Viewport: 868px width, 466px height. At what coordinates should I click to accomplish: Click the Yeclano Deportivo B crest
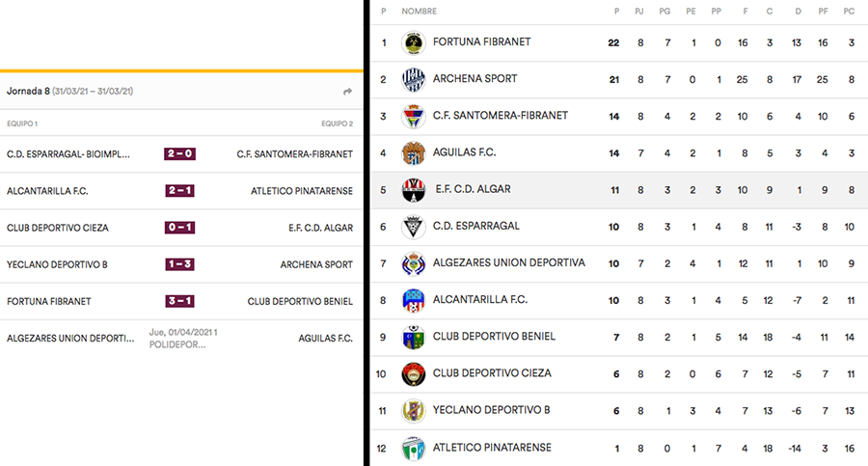(x=413, y=411)
